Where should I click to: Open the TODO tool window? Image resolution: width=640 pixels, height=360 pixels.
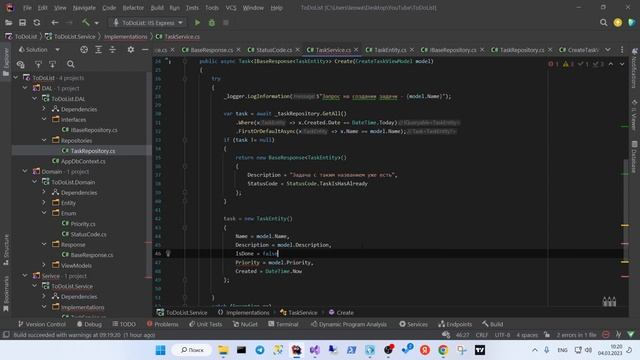pyautogui.click(x=124, y=324)
